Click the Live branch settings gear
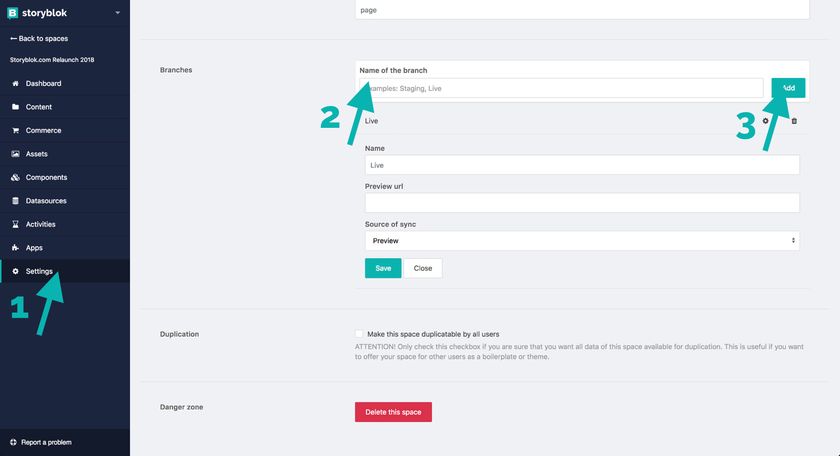Viewport: 840px width, 456px height. [766, 121]
